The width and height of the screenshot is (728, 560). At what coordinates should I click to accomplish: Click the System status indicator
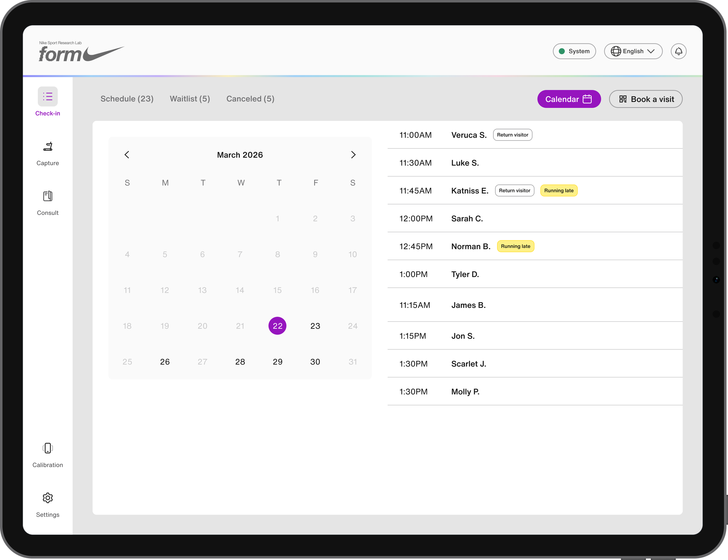574,51
